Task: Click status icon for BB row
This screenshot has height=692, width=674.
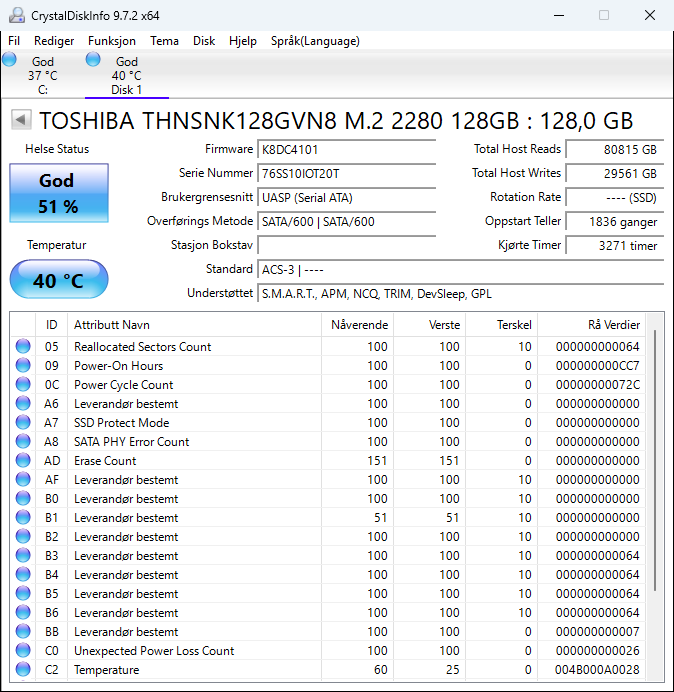Action: click(23, 631)
